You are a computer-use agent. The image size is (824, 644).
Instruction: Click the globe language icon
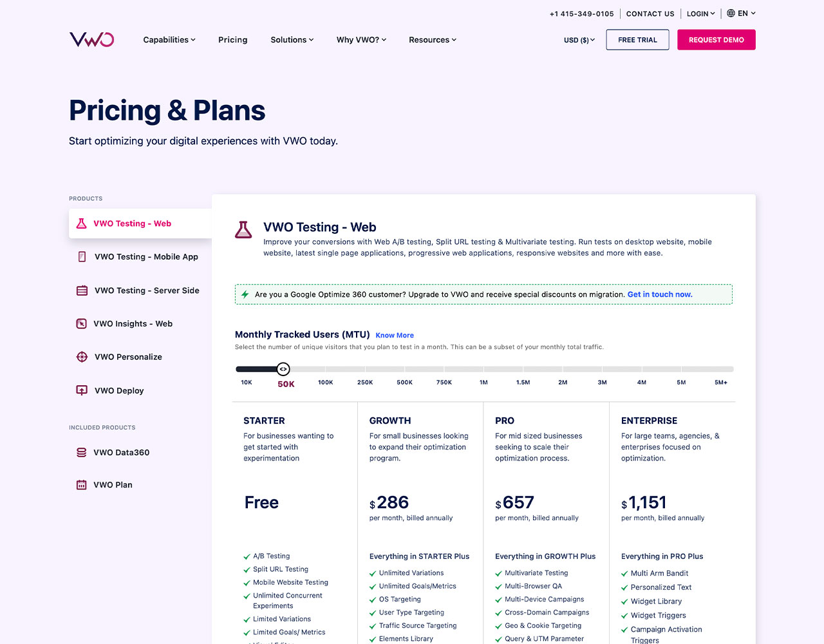pos(731,13)
